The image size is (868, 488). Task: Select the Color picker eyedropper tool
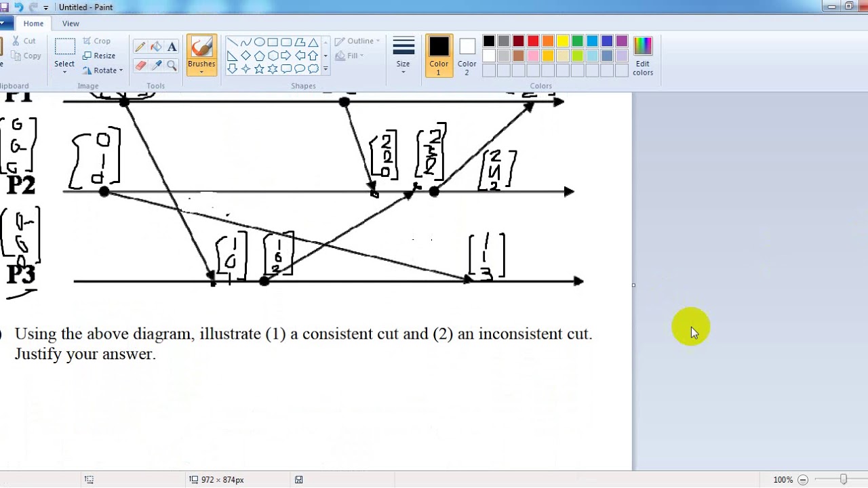point(156,66)
